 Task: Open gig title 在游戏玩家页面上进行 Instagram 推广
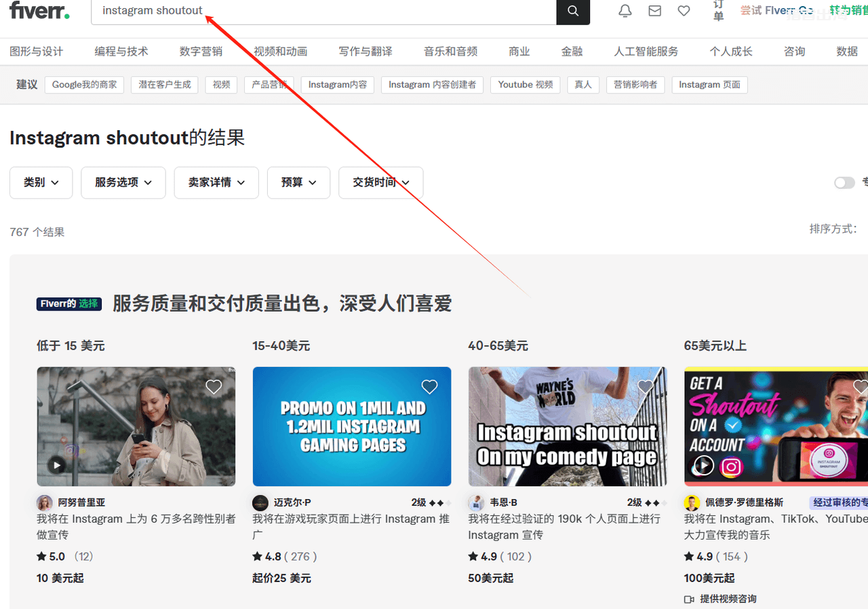[352, 527]
